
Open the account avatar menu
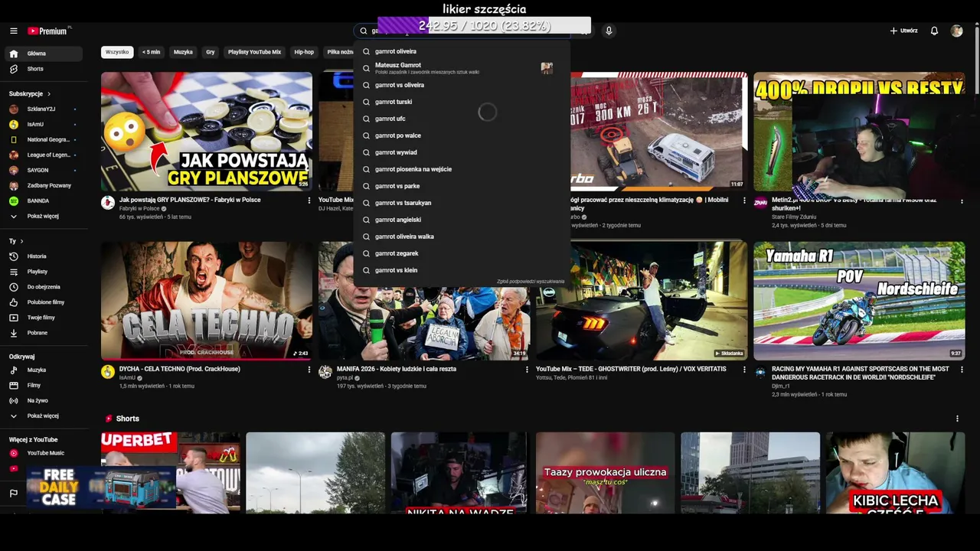[956, 31]
